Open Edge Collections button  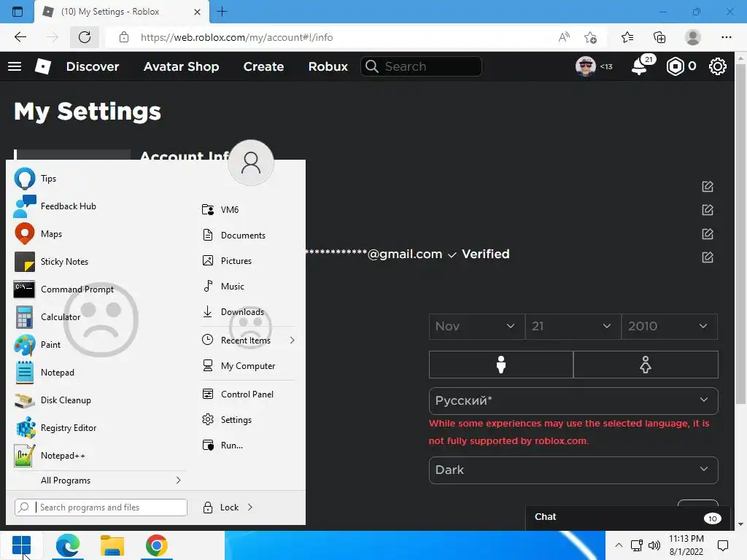coord(659,37)
